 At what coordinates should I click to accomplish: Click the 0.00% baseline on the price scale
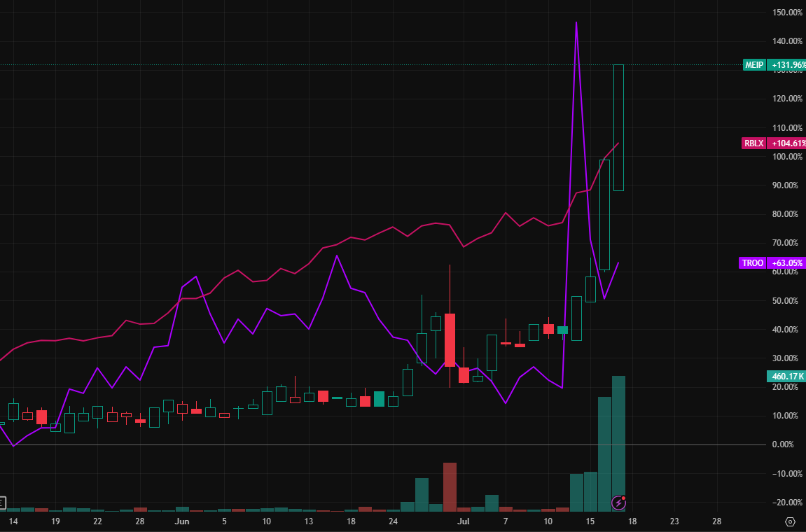coord(784,444)
